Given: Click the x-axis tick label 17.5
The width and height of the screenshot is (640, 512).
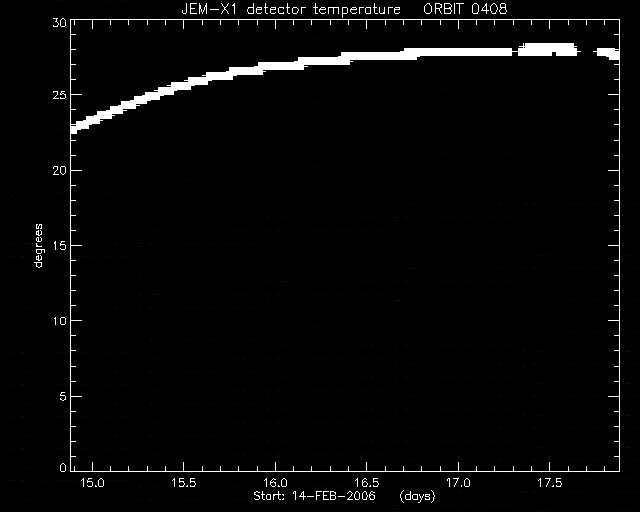Looking at the screenshot, I should (x=549, y=483).
